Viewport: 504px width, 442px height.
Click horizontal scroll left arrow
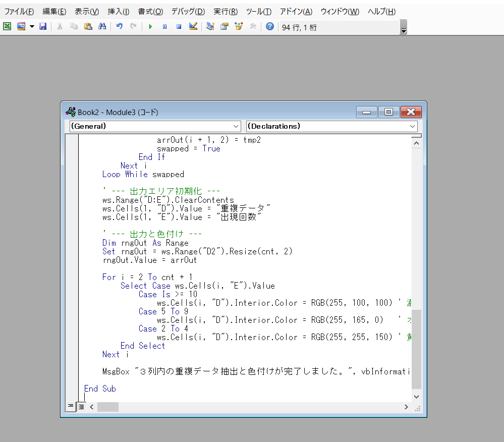(92, 407)
